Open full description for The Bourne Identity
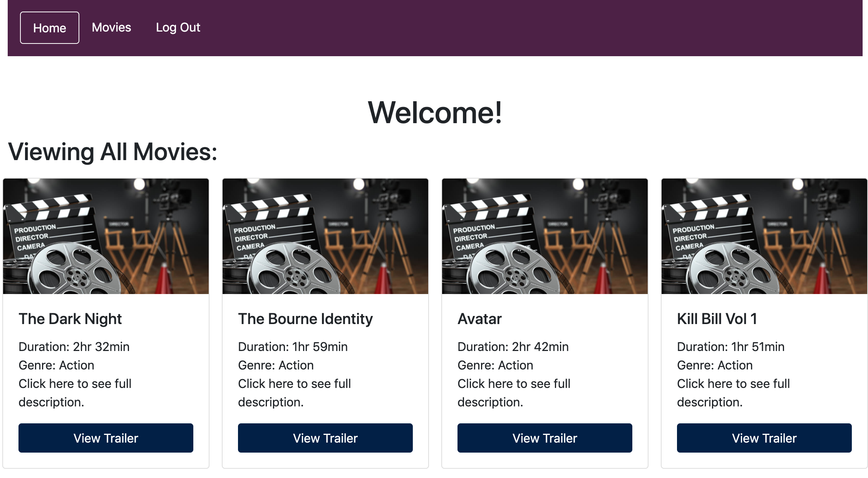The width and height of the screenshot is (868, 478). coord(295,393)
